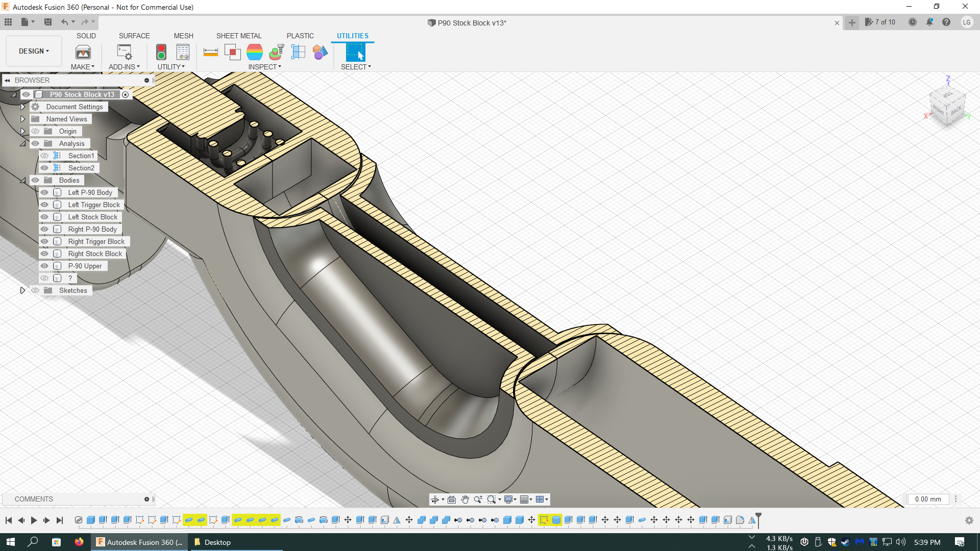Image resolution: width=980 pixels, height=551 pixels.
Task: Open the SHEET METAL tab
Action: click(x=239, y=36)
